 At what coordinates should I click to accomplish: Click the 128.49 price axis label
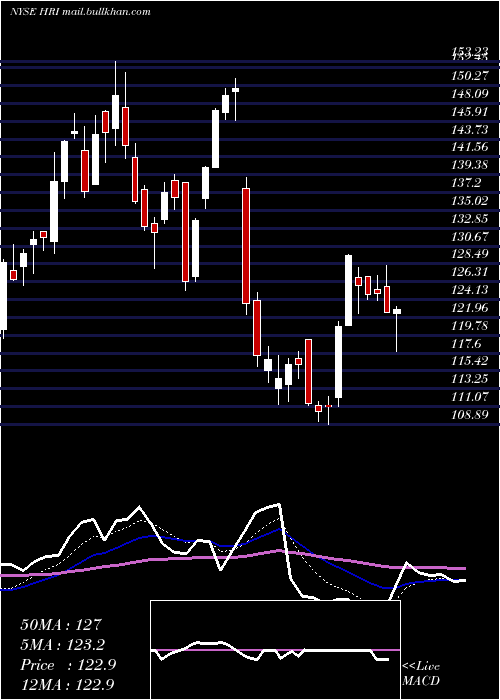[469, 254]
